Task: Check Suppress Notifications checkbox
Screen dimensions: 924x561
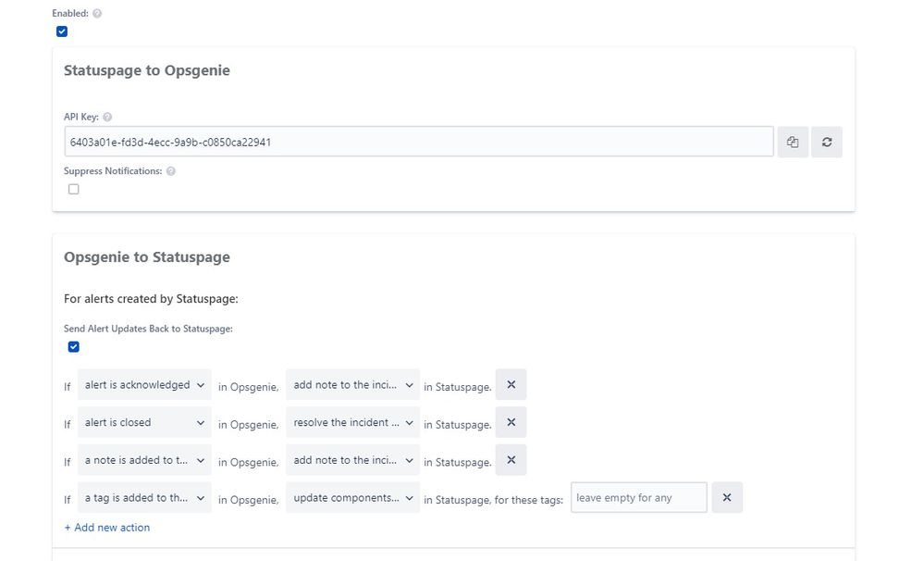Action: (74, 190)
